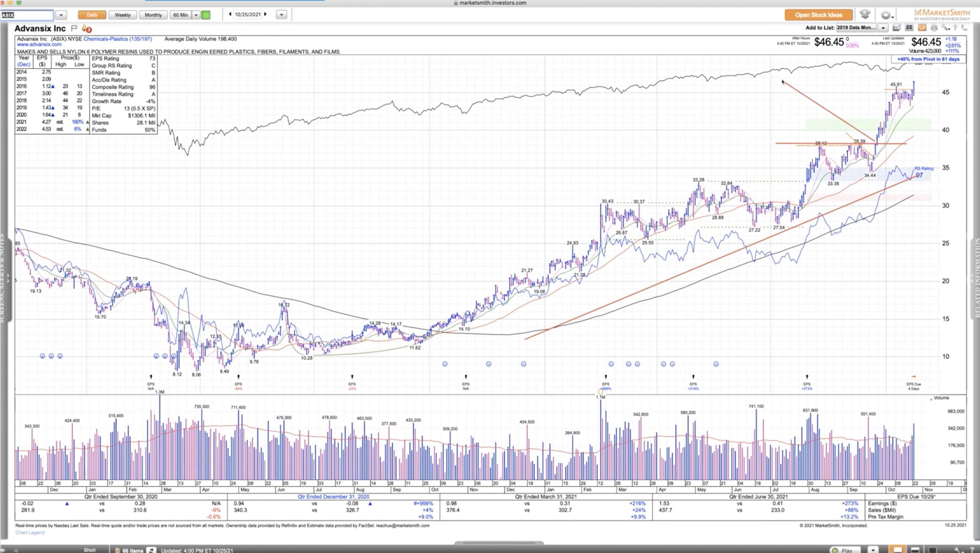Click the question mark help icon in header

955,28
